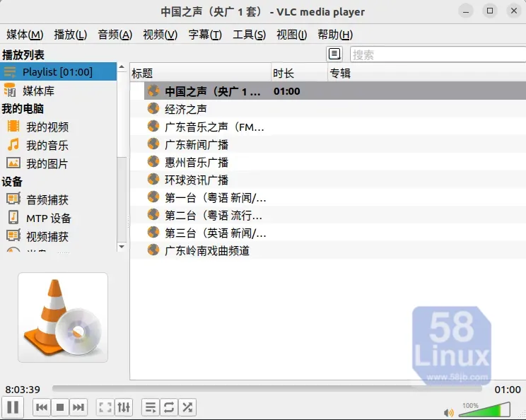Click the 搜索 search field
This screenshot has height=420, width=526.
click(x=438, y=54)
